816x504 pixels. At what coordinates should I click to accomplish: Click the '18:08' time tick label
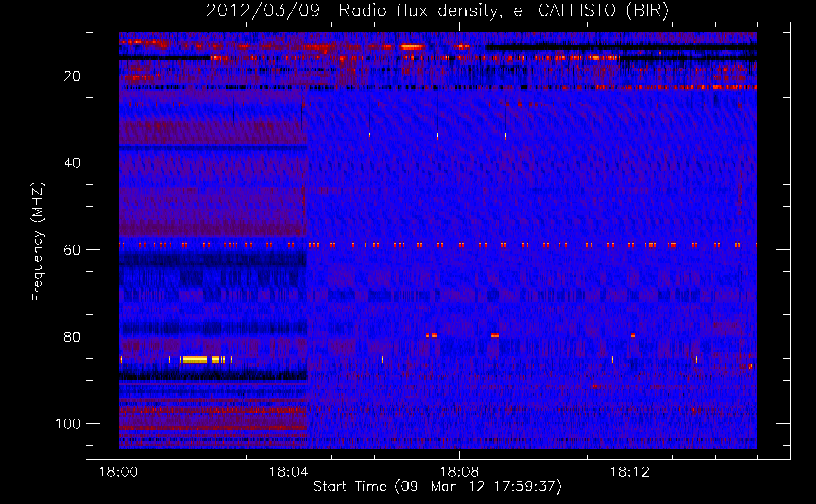click(x=459, y=472)
